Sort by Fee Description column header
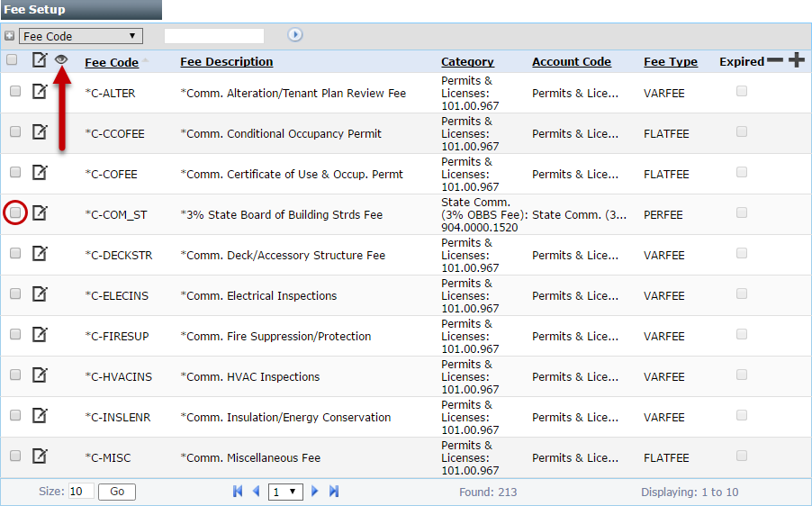 (x=226, y=62)
